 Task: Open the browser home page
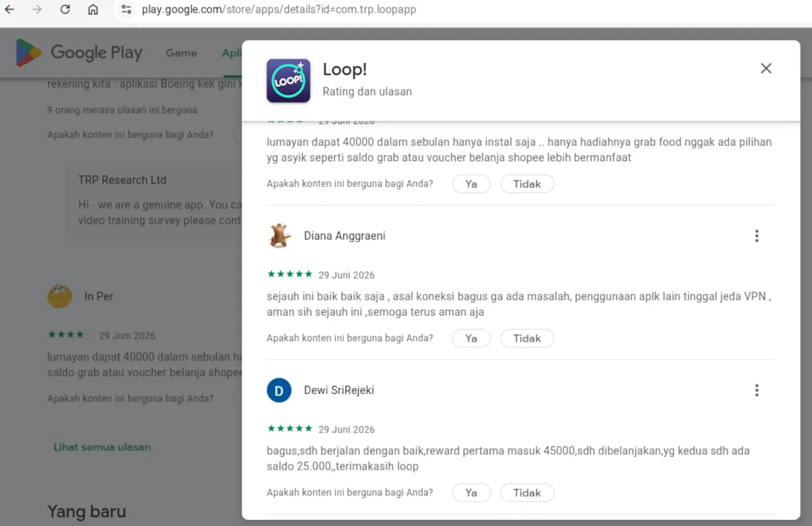pos(93,9)
